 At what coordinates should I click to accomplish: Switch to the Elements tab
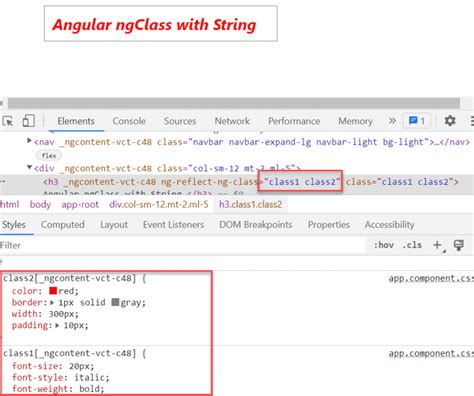[76, 121]
